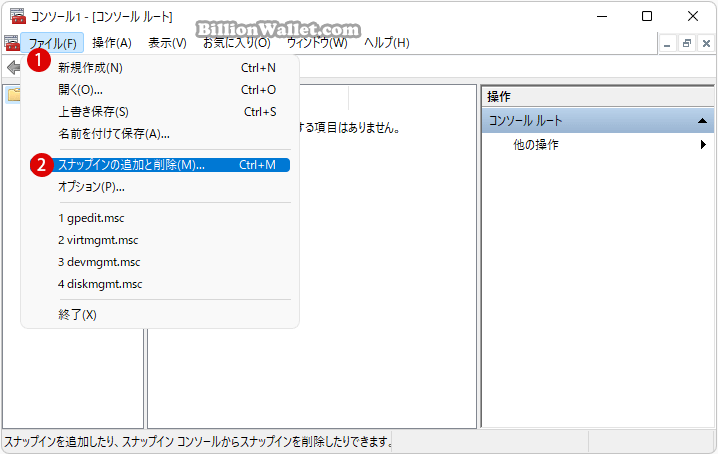Open the ファイル(F) menu
718x454 pixels.
tap(52, 43)
